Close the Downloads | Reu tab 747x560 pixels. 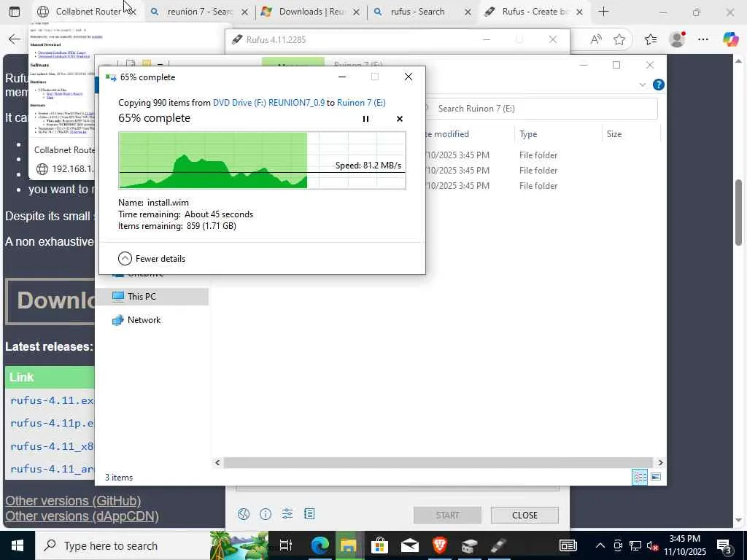[356, 12]
